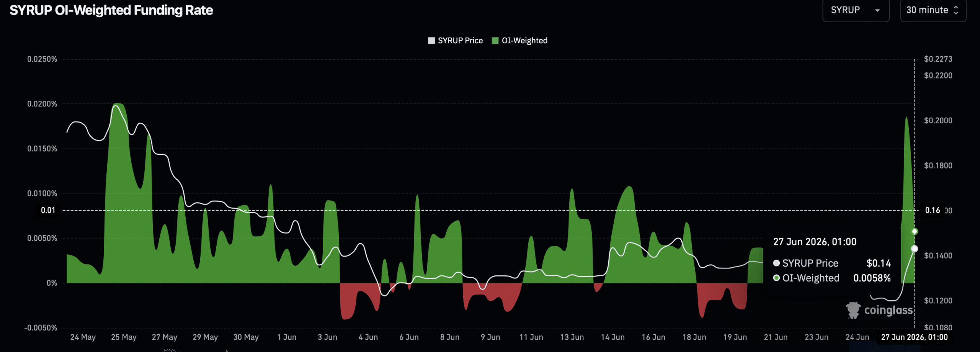980x352 pixels.
Task: Click the 0.0100% left axis label
Action: 42,193
